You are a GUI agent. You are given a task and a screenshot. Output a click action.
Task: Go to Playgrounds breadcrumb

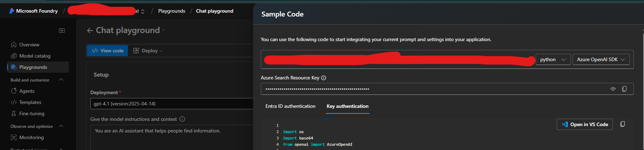172,11
